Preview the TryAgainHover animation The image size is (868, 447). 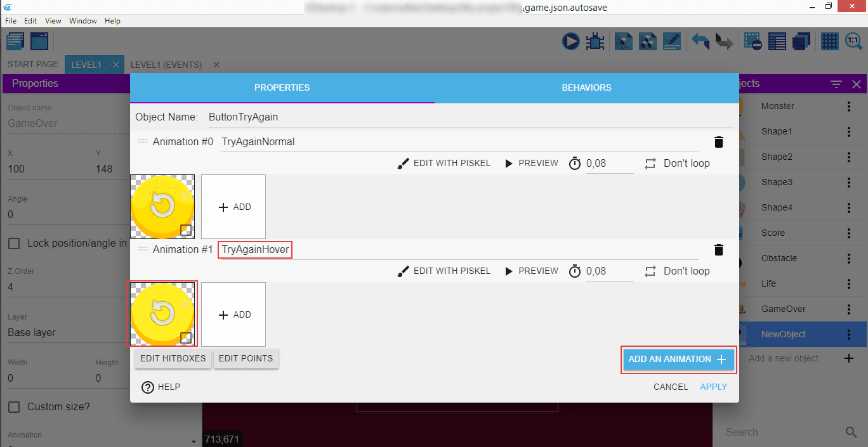pos(531,271)
